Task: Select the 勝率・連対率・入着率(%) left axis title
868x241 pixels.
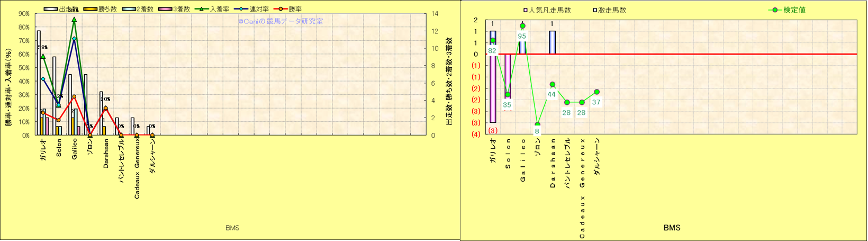Action: click(9, 87)
